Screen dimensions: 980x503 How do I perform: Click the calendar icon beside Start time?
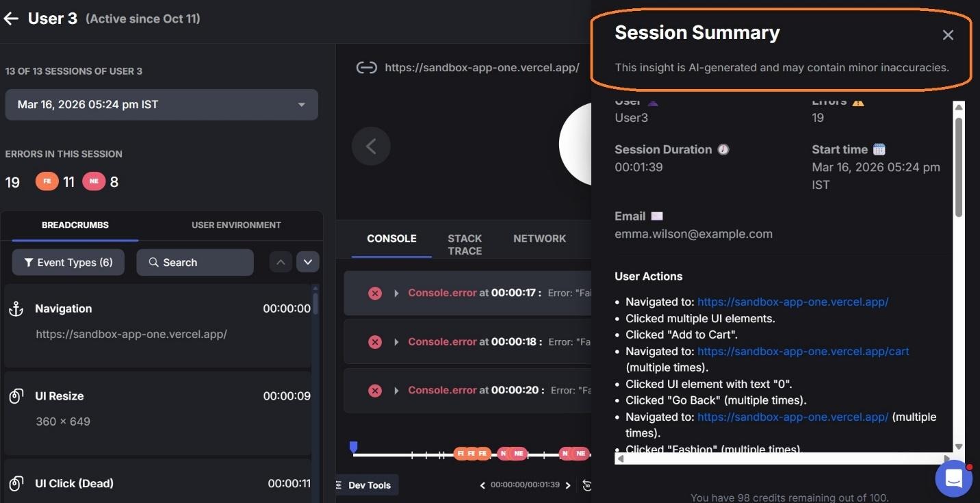point(879,149)
